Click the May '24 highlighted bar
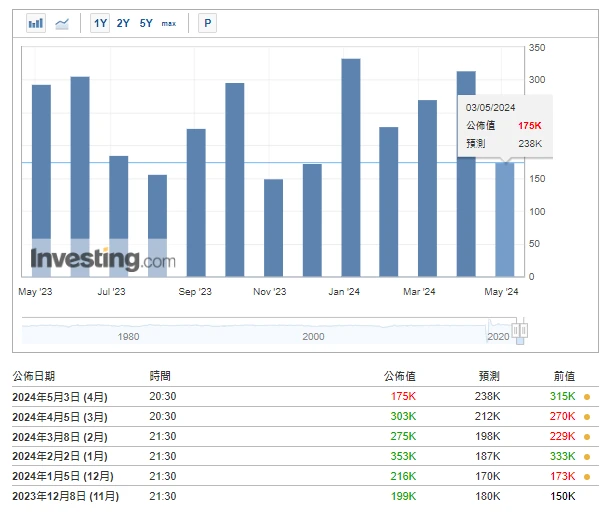The width and height of the screenshot is (608, 512). click(x=505, y=219)
